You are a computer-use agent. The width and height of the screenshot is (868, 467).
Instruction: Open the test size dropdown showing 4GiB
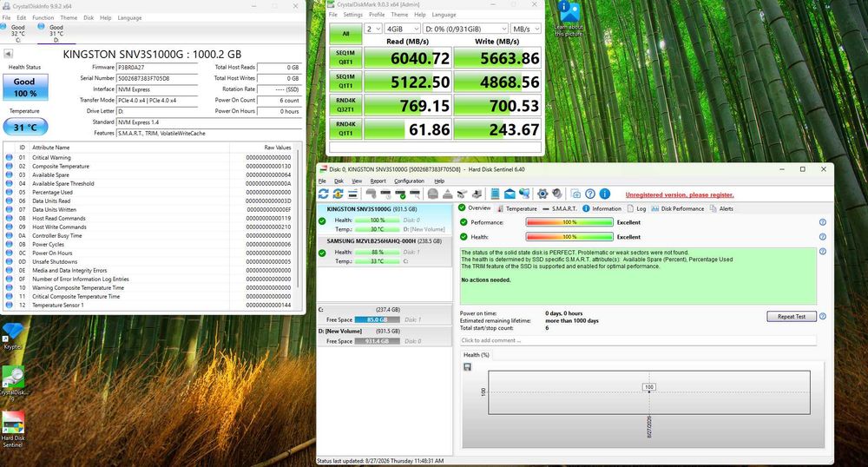(x=403, y=29)
